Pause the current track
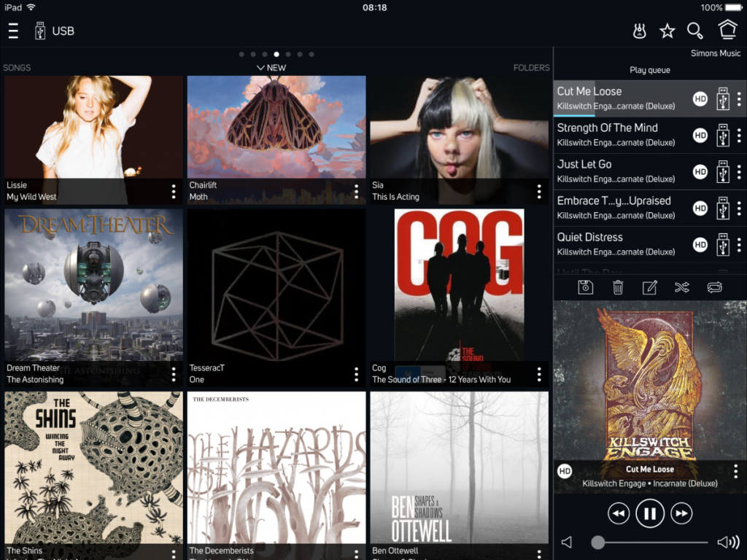 pyautogui.click(x=649, y=514)
